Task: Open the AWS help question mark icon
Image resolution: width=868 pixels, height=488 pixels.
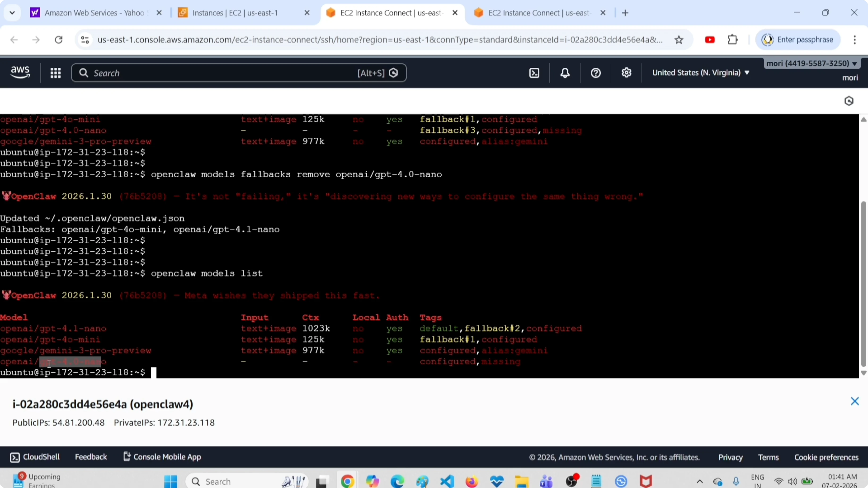Action: (596, 73)
